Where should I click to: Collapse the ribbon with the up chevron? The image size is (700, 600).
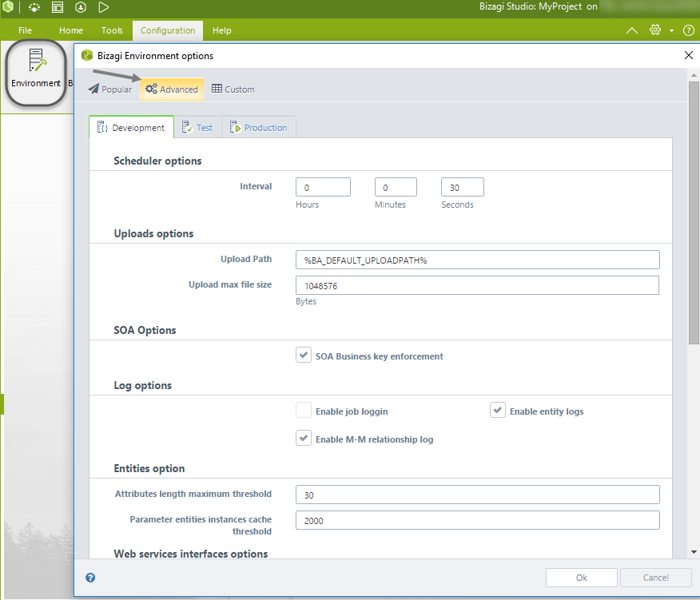tap(632, 30)
